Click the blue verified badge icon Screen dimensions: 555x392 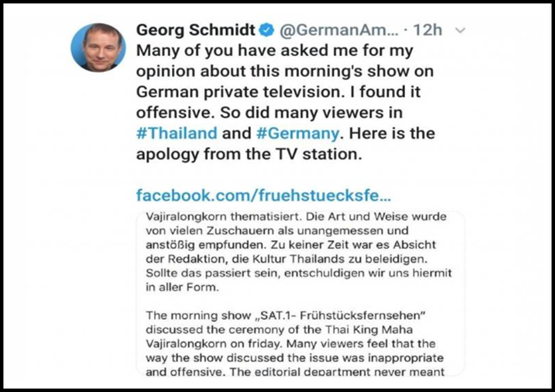coord(267,30)
